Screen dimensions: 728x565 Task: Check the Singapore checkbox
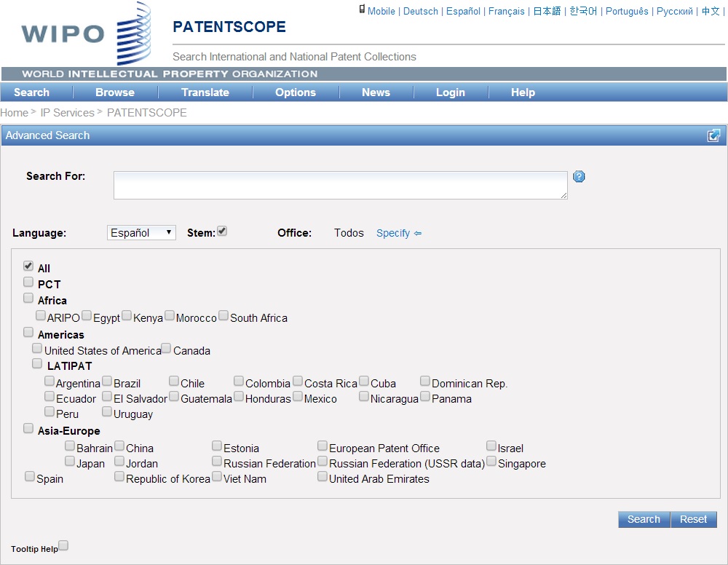(x=491, y=461)
